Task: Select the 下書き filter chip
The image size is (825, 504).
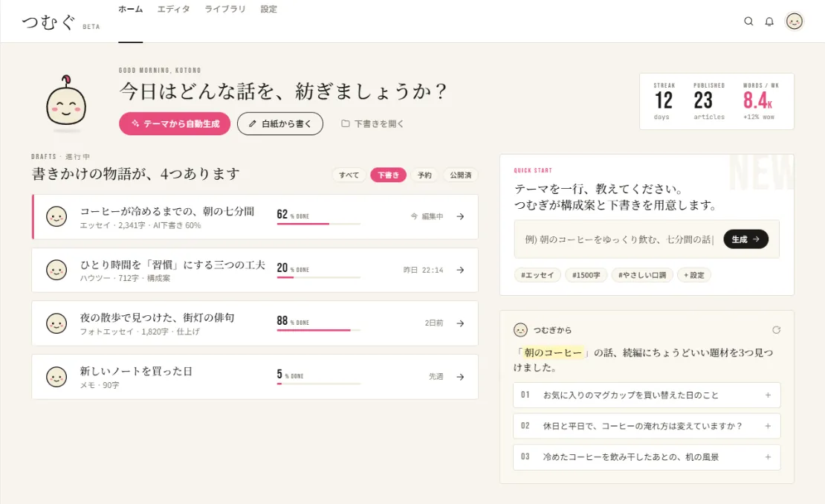Action: (x=388, y=175)
